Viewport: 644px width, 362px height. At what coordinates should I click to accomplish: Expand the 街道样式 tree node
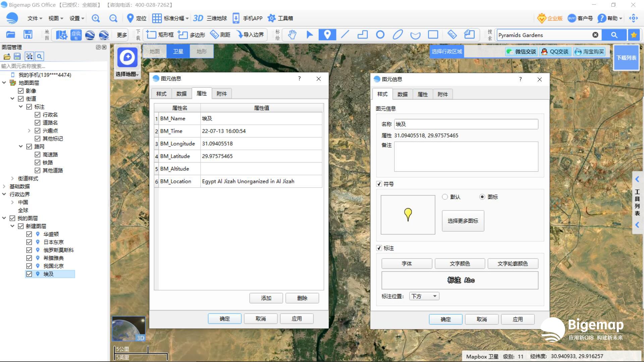click(x=12, y=178)
